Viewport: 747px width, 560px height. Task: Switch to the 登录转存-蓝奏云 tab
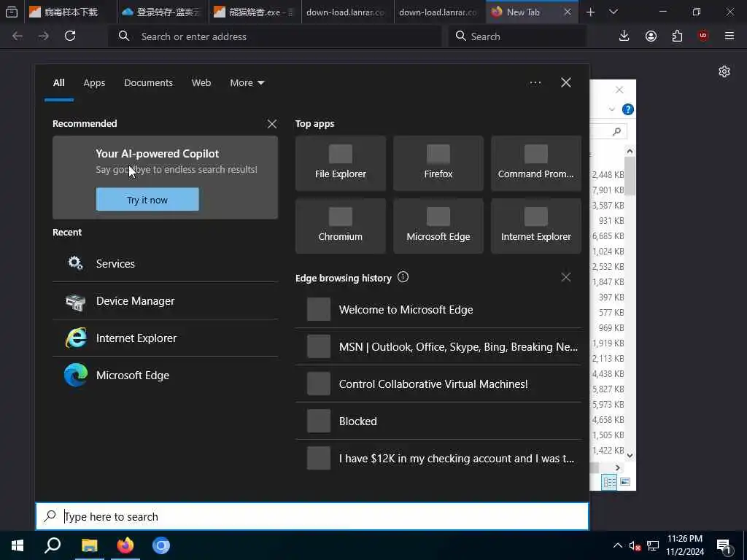pos(162,12)
